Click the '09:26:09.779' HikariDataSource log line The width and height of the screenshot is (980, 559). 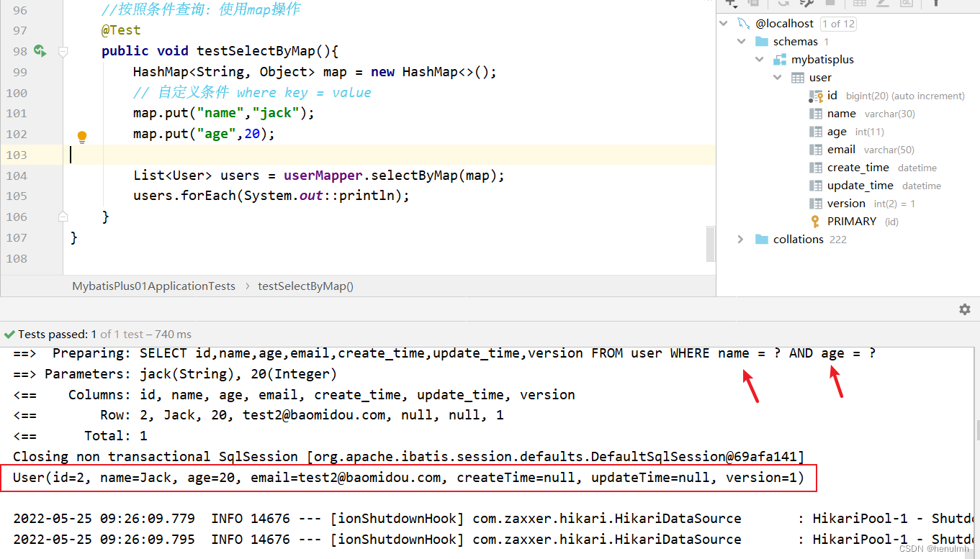(493, 519)
